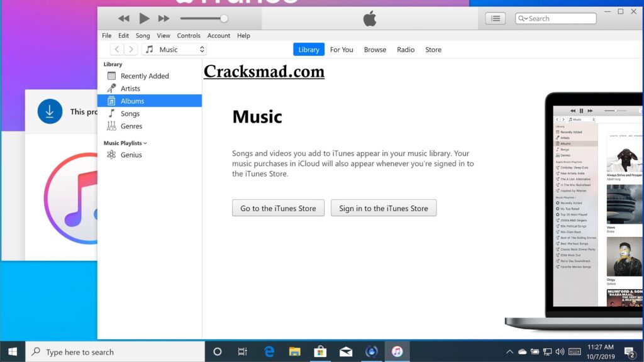Start playback with the Play button
The height and width of the screenshot is (362, 644).
(144, 18)
